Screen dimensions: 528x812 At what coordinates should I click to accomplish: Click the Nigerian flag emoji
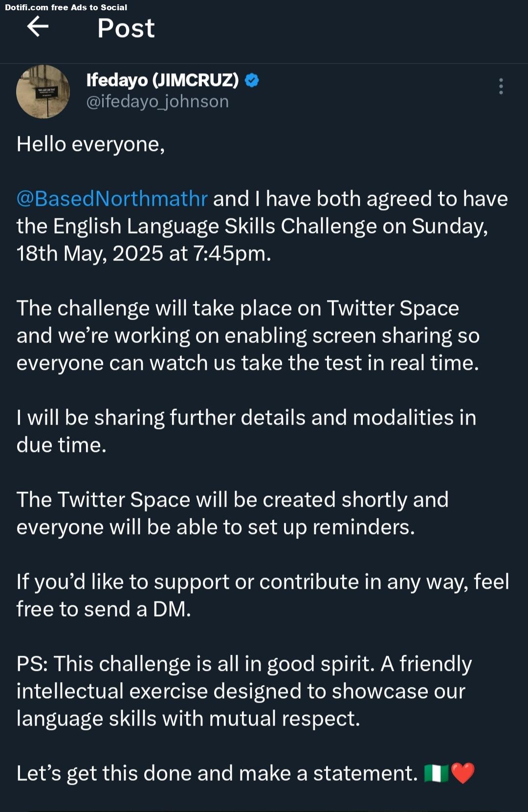436,773
